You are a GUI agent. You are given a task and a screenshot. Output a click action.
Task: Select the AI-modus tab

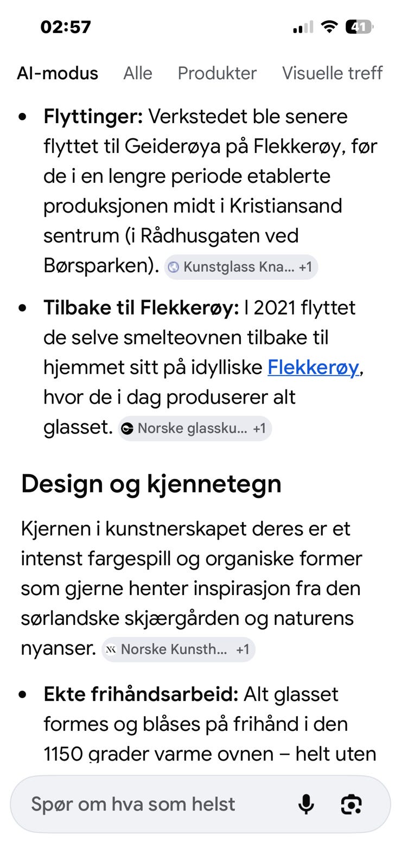58,73
